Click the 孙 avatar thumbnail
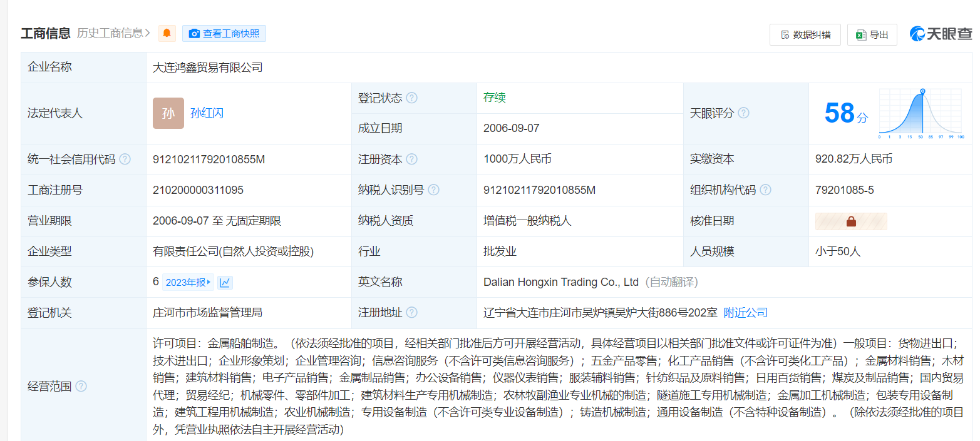This screenshot has width=980, height=441. [x=168, y=113]
